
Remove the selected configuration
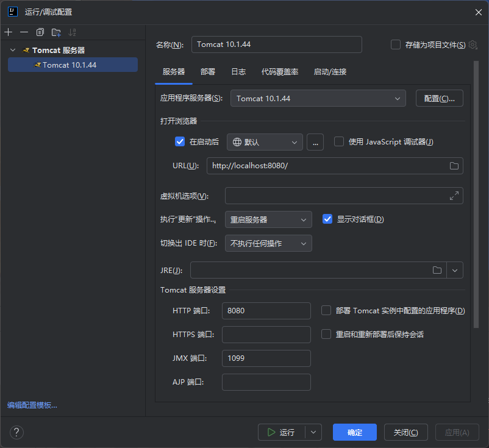pos(24,32)
